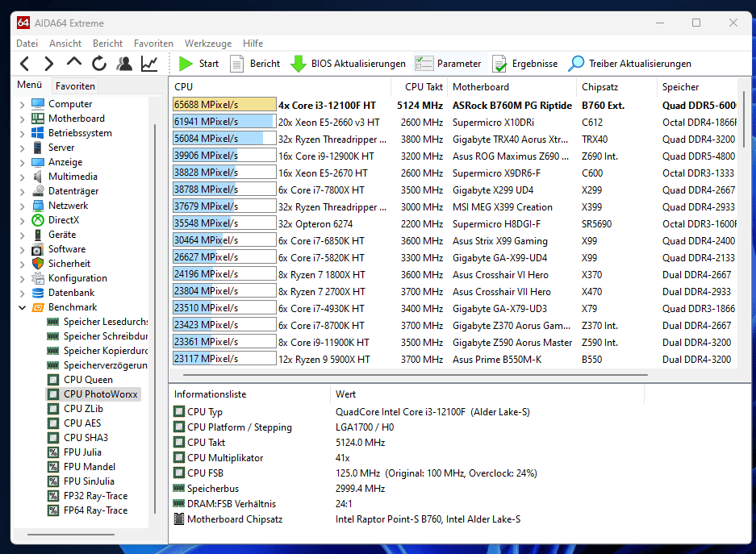The image size is (756, 554).
Task: Expand the Motherboard tree node
Action: click(22, 119)
